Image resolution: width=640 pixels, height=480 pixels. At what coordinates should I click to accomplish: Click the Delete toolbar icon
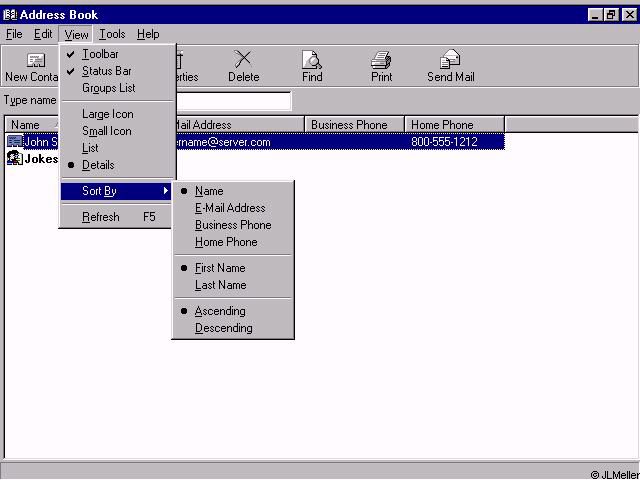point(243,61)
